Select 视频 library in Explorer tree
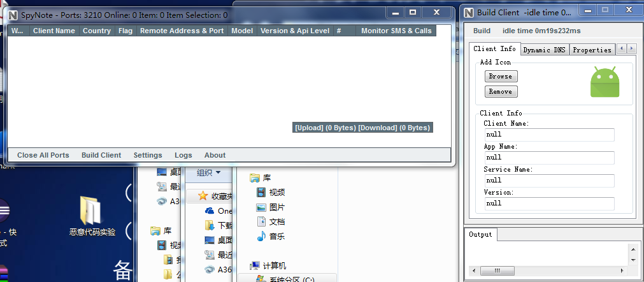 (x=271, y=193)
